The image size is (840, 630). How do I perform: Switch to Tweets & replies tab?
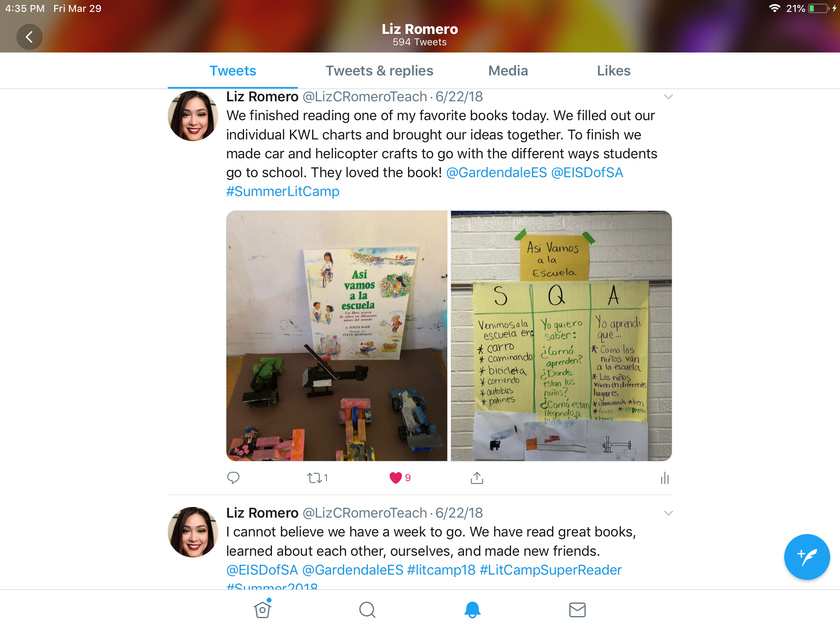pyautogui.click(x=379, y=71)
